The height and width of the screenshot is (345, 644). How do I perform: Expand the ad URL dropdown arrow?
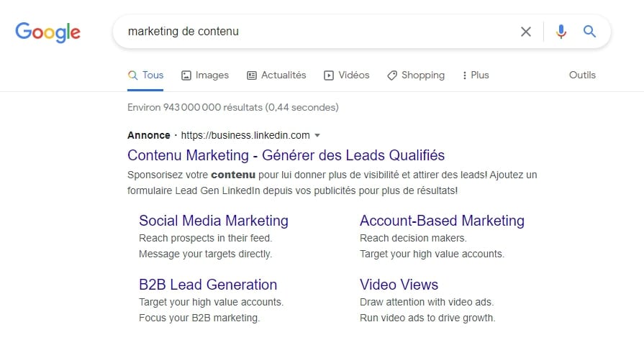pyautogui.click(x=317, y=135)
